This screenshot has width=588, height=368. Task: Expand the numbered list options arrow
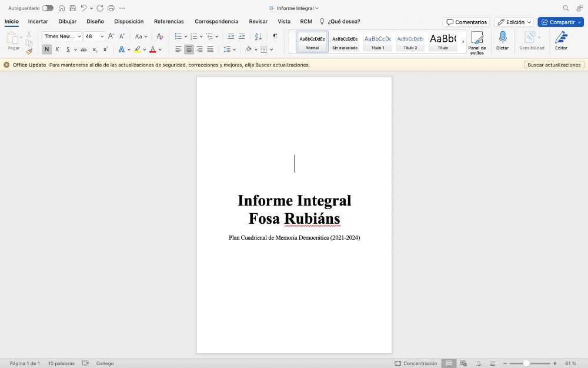point(201,37)
